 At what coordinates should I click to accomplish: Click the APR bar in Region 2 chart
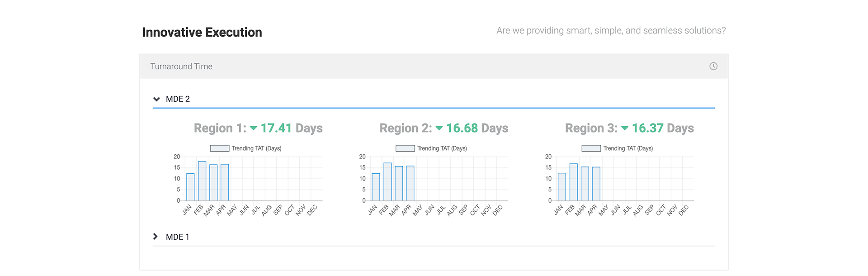(x=410, y=183)
